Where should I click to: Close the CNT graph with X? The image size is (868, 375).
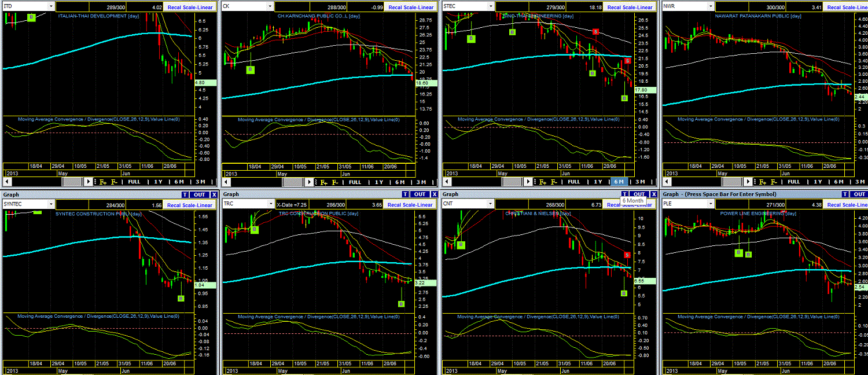(x=654, y=194)
